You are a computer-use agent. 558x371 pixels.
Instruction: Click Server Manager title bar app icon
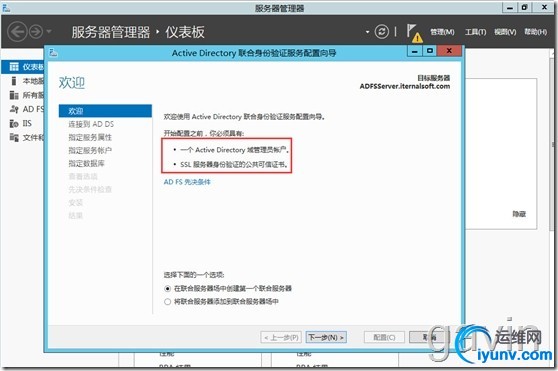(6, 7)
